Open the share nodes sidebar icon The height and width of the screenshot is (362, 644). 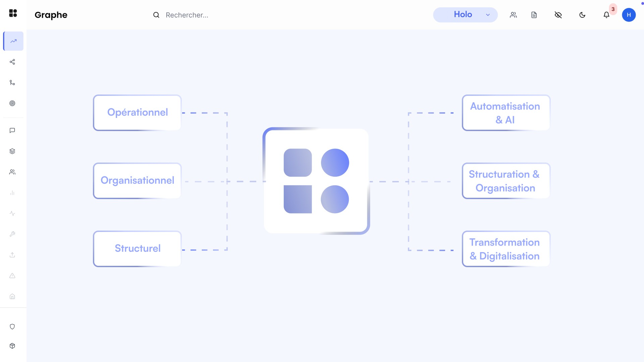[12, 62]
